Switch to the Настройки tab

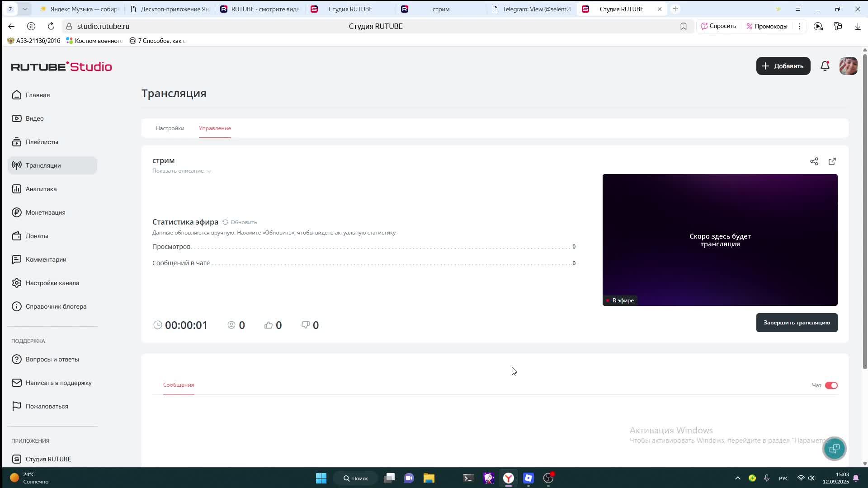(170, 128)
